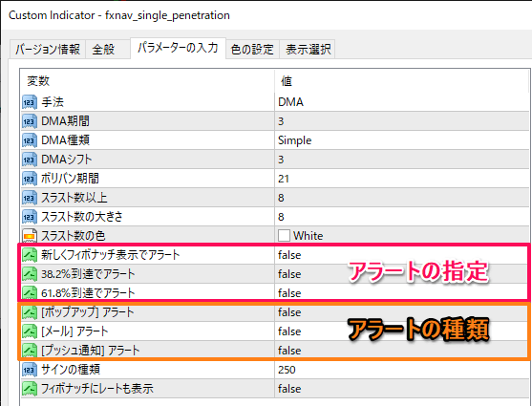Open the 手法 value DMA dropdown
This screenshot has height=406, width=532.
(402, 102)
